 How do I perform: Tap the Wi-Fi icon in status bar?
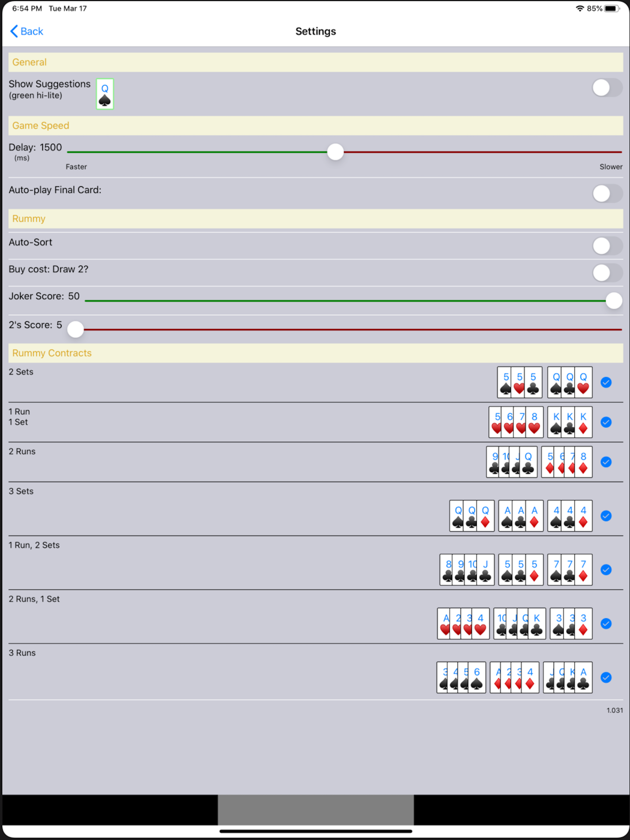[x=580, y=8]
